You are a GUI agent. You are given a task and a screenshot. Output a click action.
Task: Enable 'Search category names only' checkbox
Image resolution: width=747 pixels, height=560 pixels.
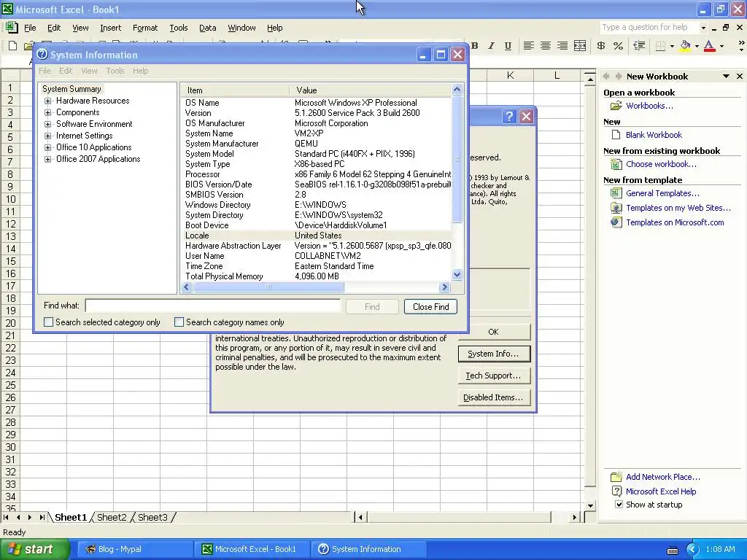(x=179, y=322)
